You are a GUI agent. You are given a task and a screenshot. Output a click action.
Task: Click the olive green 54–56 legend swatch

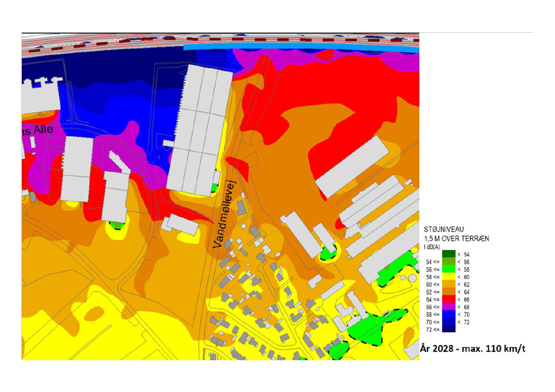pos(448,262)
